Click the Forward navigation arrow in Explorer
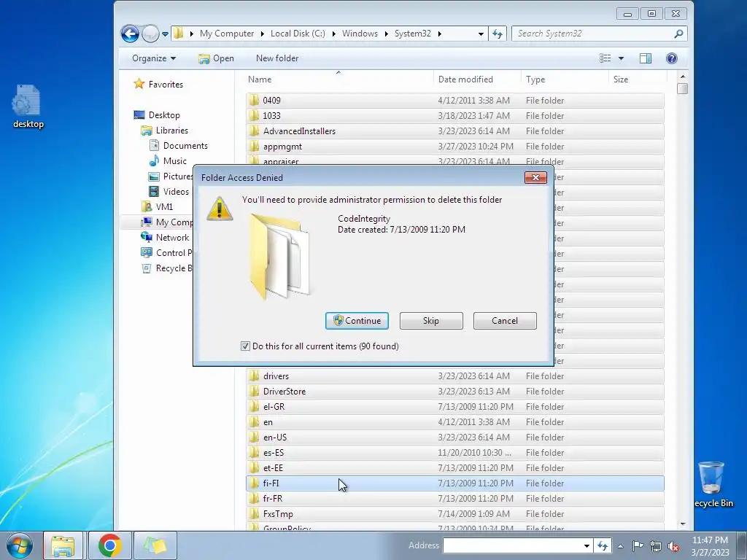The height and width of the screenshot is (560, 747). 150,34
